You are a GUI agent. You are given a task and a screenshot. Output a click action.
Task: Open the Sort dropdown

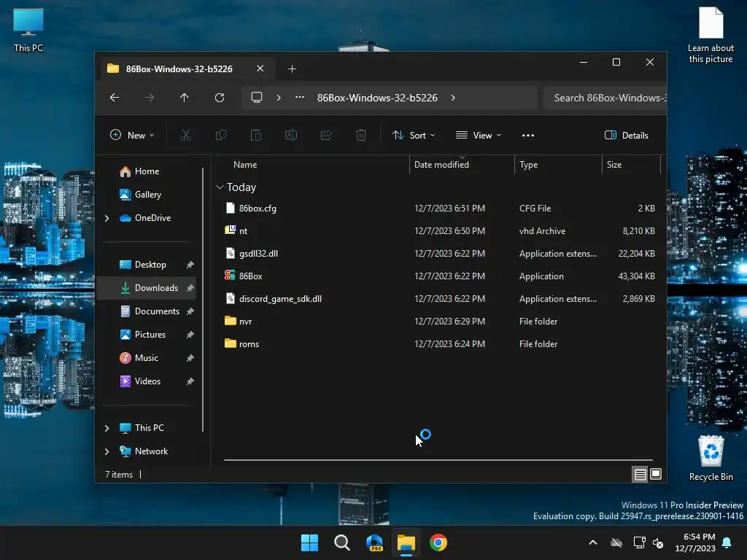414,135
